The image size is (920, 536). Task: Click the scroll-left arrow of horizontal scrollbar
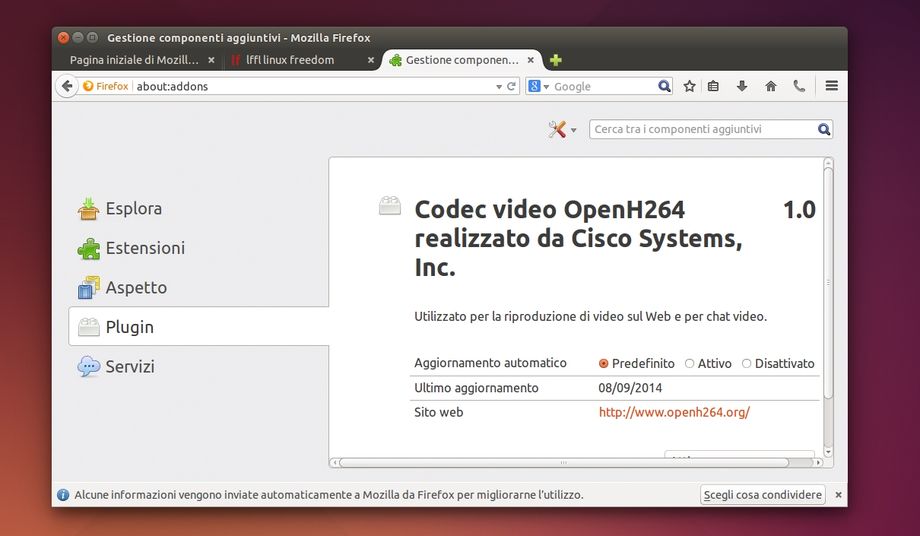click(334, 463)
